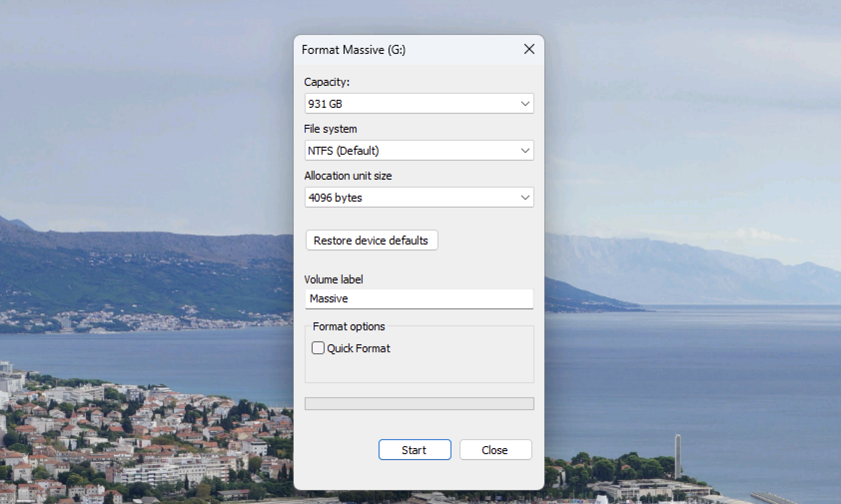
Task: Click the empty format progress bar
Action: (x=419, y=404)
